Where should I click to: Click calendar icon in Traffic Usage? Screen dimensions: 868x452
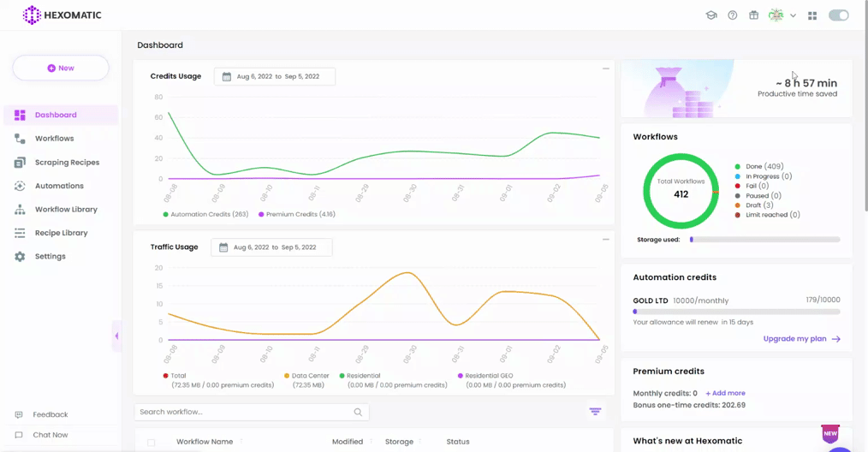pyautogui.click(x=223, y=247)
